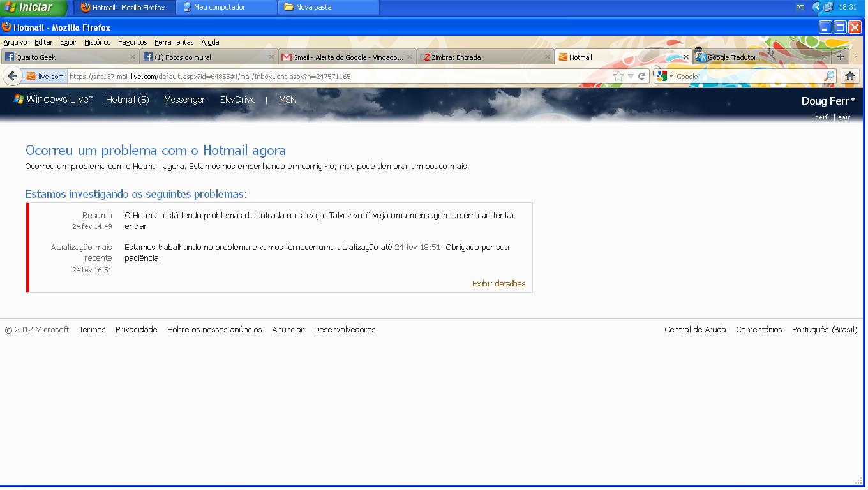
Task: Click the PT language indicator
Action: tap(800, 8)
